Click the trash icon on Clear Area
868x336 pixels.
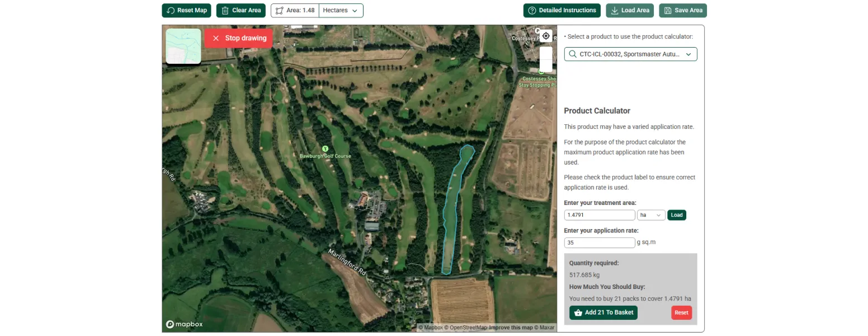click(x=224, y=10)
